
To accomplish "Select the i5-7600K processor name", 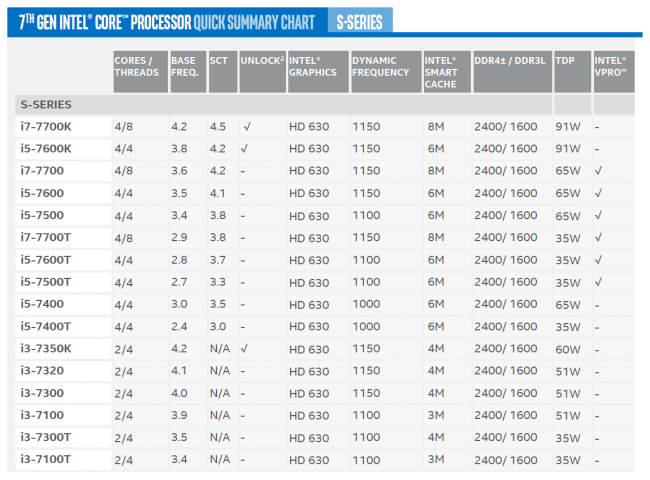I will click(x=46, y=149).
